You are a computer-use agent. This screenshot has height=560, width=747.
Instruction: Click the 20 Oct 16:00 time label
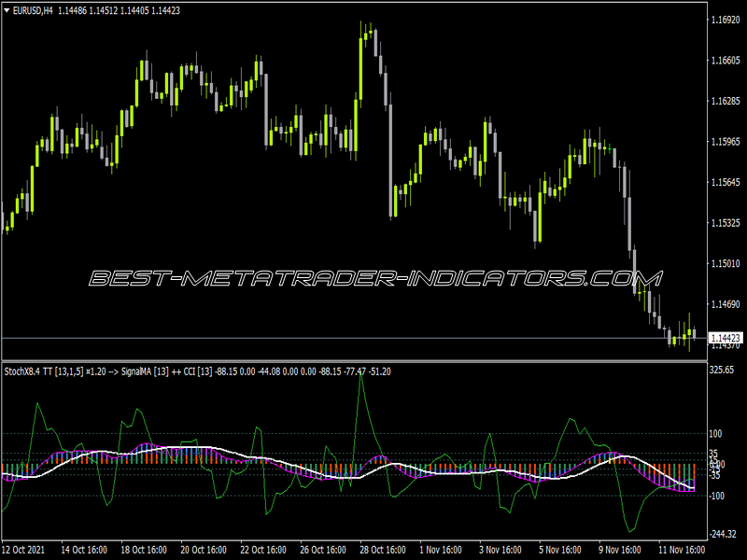(204, 550)
